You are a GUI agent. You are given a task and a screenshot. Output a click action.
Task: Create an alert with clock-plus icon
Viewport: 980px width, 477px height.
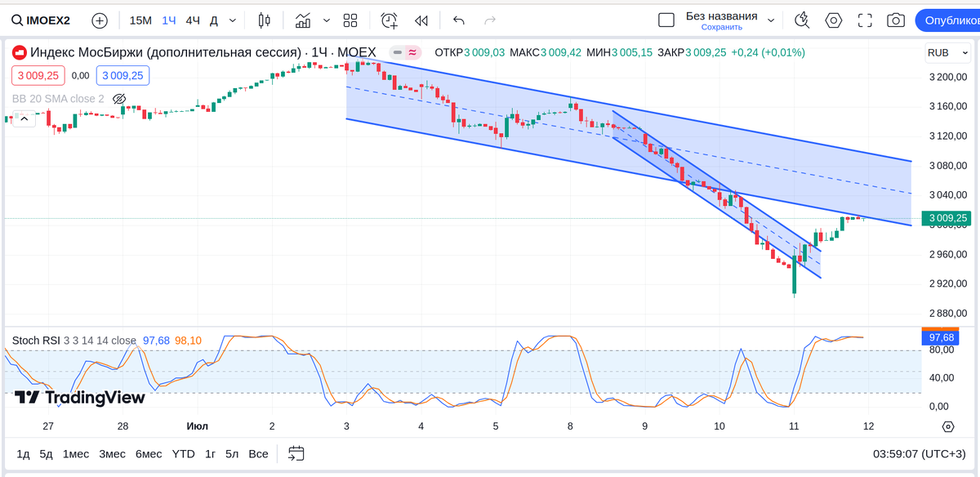click(390, 20)
